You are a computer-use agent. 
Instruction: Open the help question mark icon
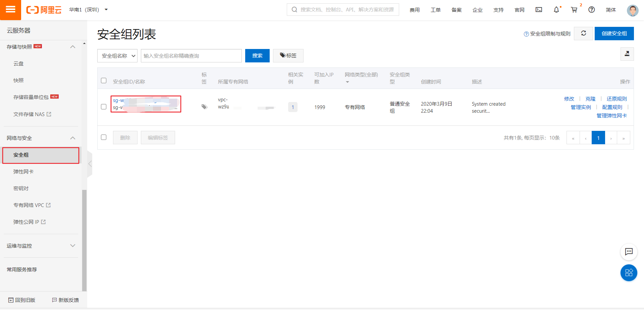pos(592,10)
